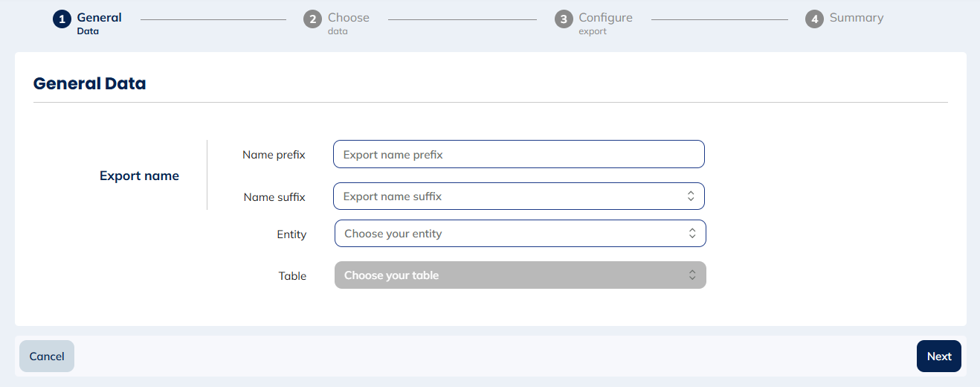Click the Name suffix label text
Screen dimensions: 980x387
pyautogui.click(x=274, y=197)
